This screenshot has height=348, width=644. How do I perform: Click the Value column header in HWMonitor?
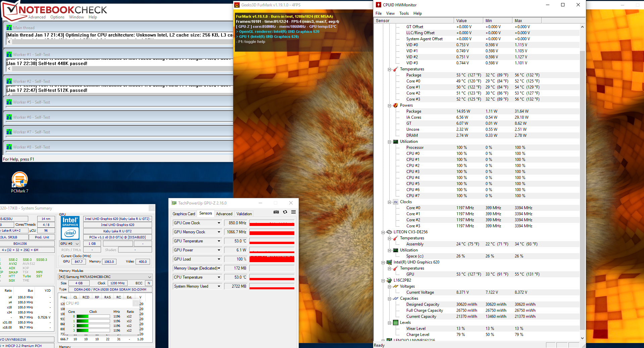(x=468, y=20)
